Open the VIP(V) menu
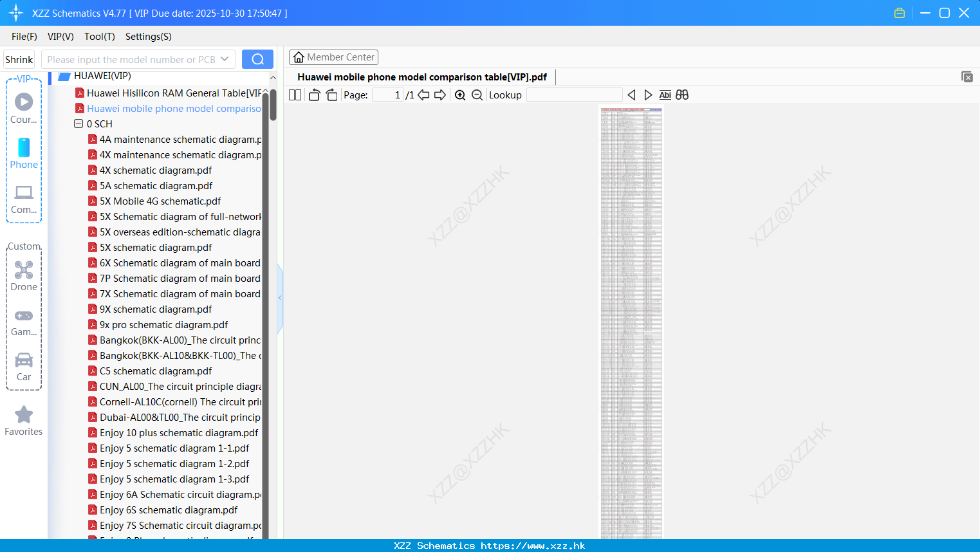The height and width of the screenshot is (552, 980). click(60, 37)
